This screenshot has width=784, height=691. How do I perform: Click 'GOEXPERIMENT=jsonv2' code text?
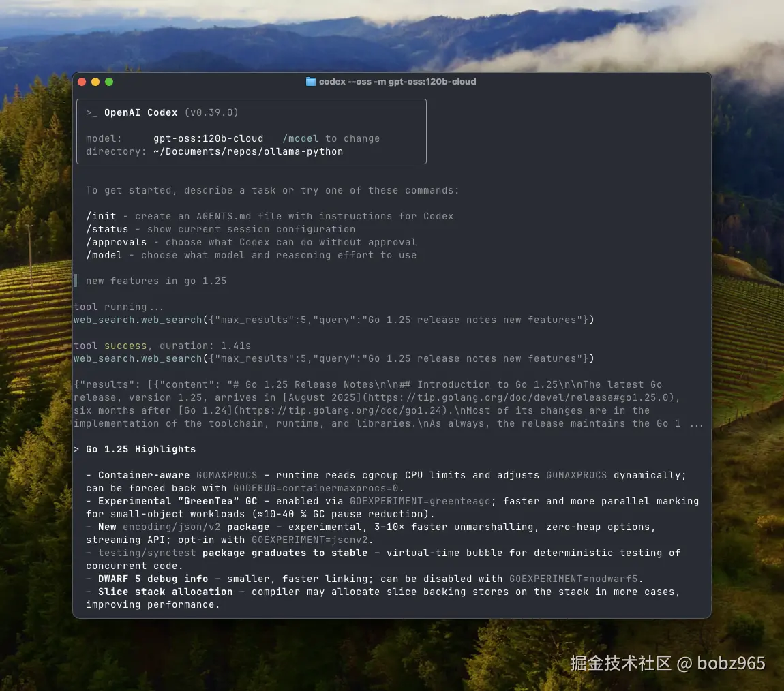[310, 540]
